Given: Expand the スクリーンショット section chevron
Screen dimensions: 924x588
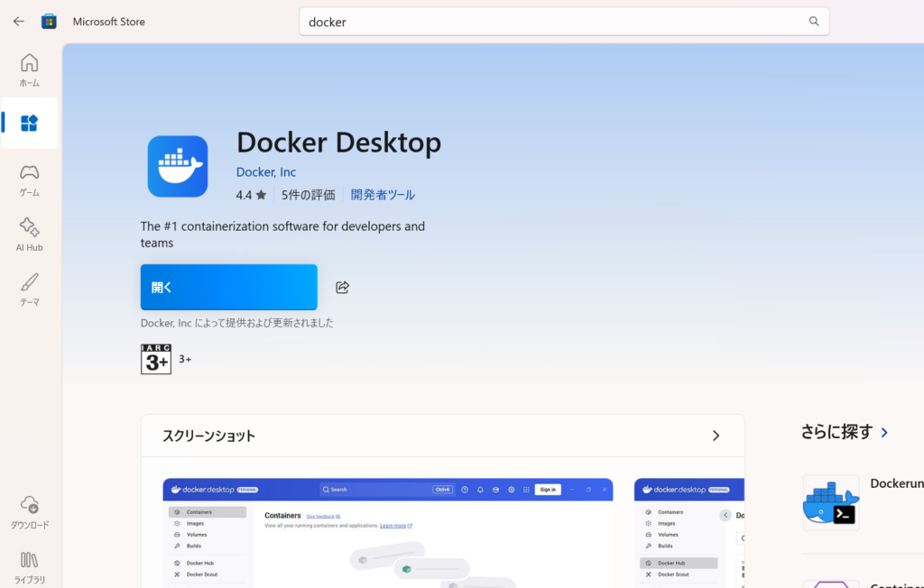Looking at the screenshot, I should [716, 436].
